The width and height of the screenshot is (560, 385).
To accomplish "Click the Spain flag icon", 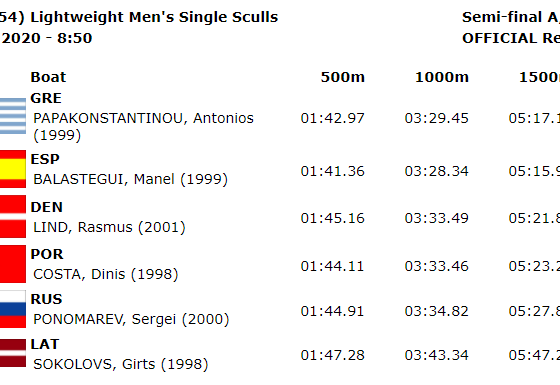I will 13,169.
